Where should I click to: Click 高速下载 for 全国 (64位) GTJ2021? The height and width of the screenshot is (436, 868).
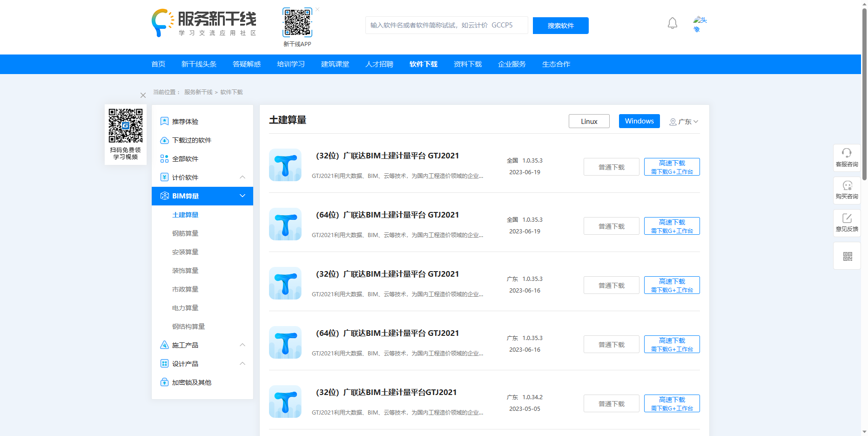coord(672,226)
